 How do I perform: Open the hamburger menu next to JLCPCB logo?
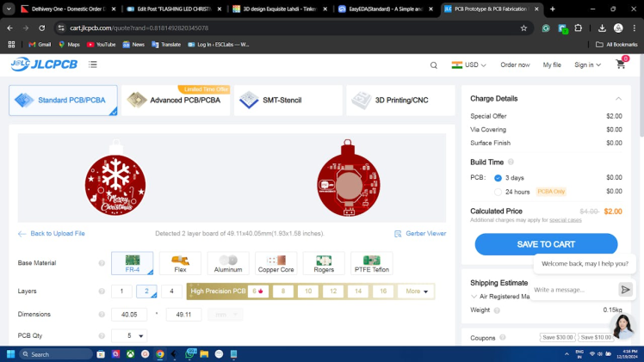(93, 64)
